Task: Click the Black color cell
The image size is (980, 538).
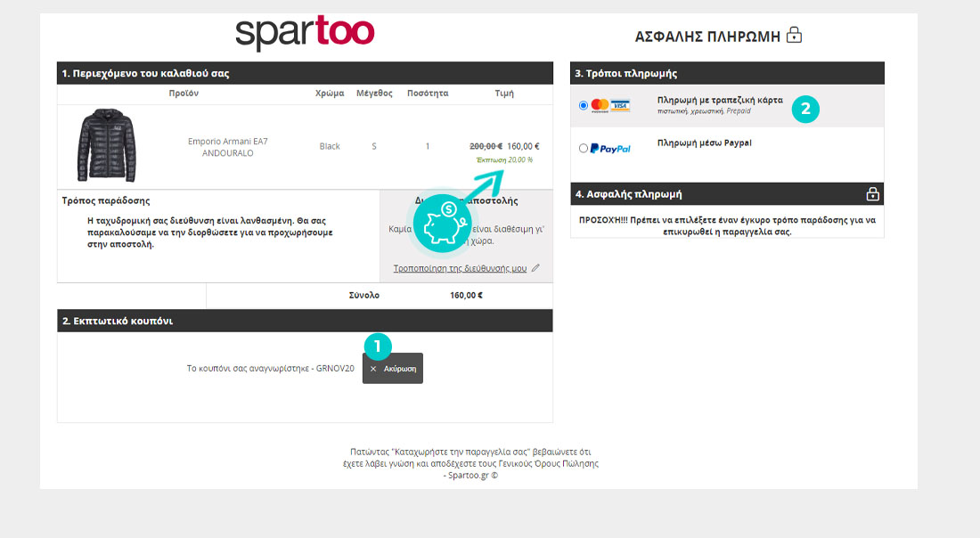Action: click(x=330, y=146)
